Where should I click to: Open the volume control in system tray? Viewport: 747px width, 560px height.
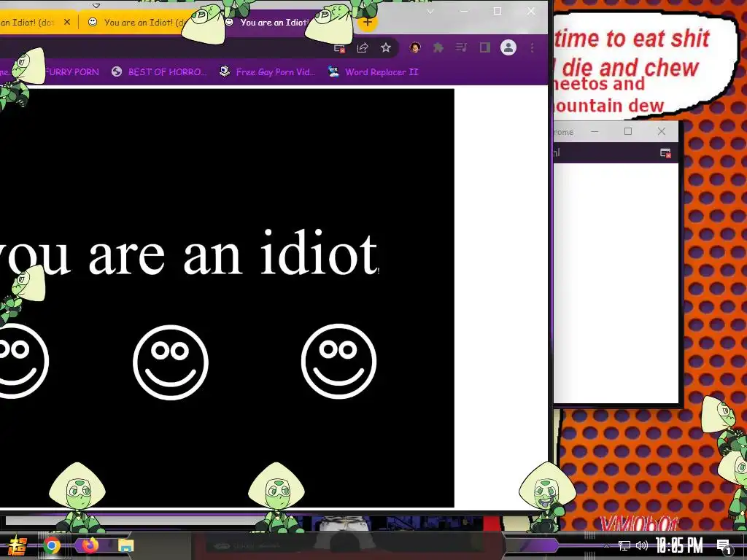click(x=642, y=545)
